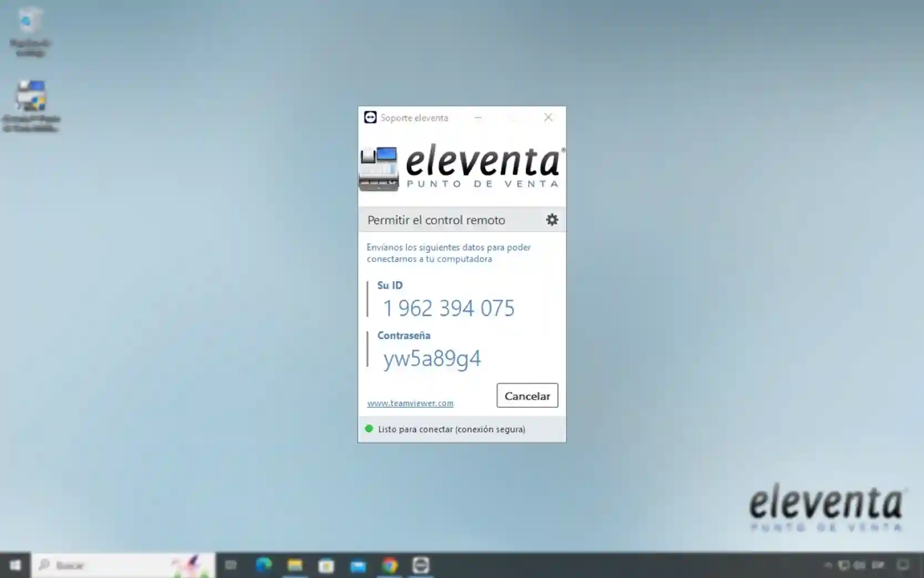This screenshot has width=924, height=578.
Task: Click the 'Soporte eleventa' window title
Action: click(414, 118)
